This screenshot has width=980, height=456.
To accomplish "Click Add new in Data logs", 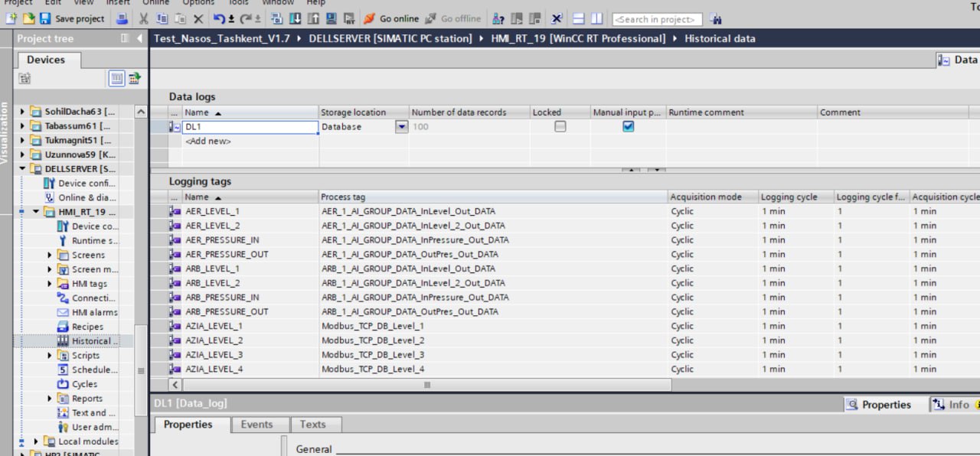I will pyautogui.click(x=207, y=141).
